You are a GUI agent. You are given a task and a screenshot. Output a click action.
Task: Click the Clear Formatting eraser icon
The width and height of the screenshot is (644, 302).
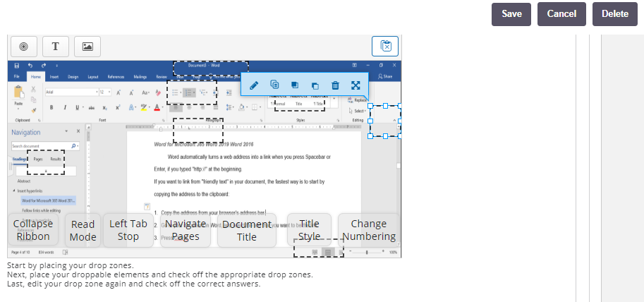tap(158, 93)
